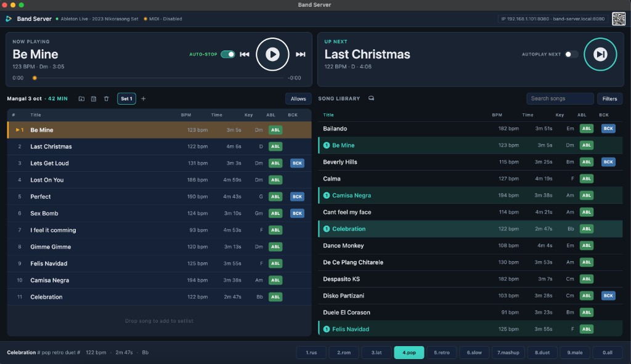Click ABL badge on Dance Monkey row

pyautogui.click(x=587, y=245)
